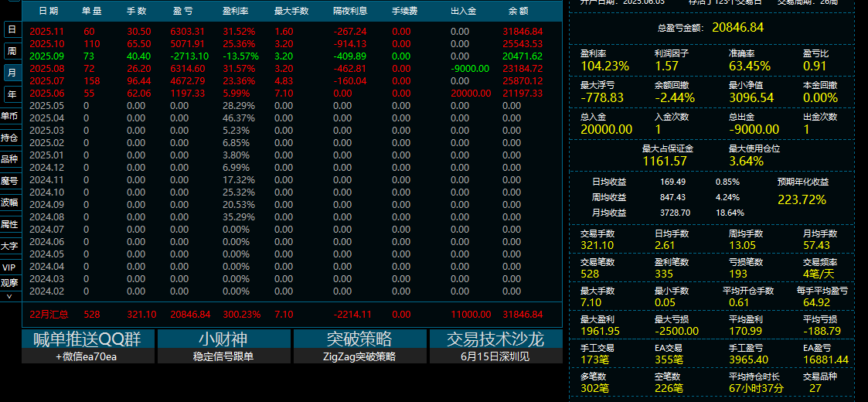Click the 最大手数 column header
The width and height of the screenshot is (868, 402).
[291, 11]
